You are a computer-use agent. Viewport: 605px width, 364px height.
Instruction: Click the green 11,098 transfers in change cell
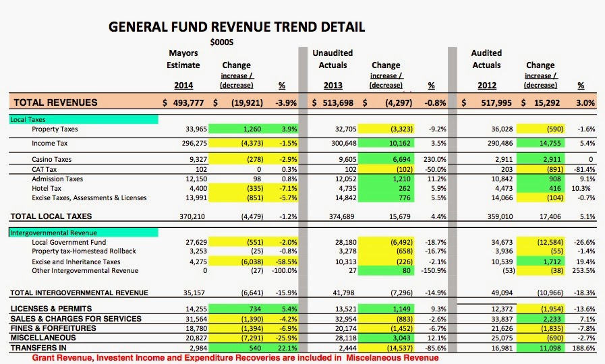pyautogui.click(x=540, y=348)
